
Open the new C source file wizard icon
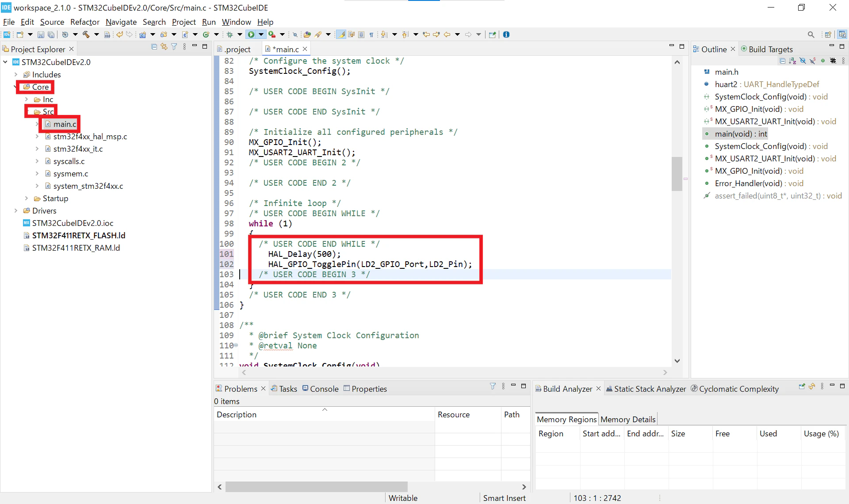click(x=185, y=34)
